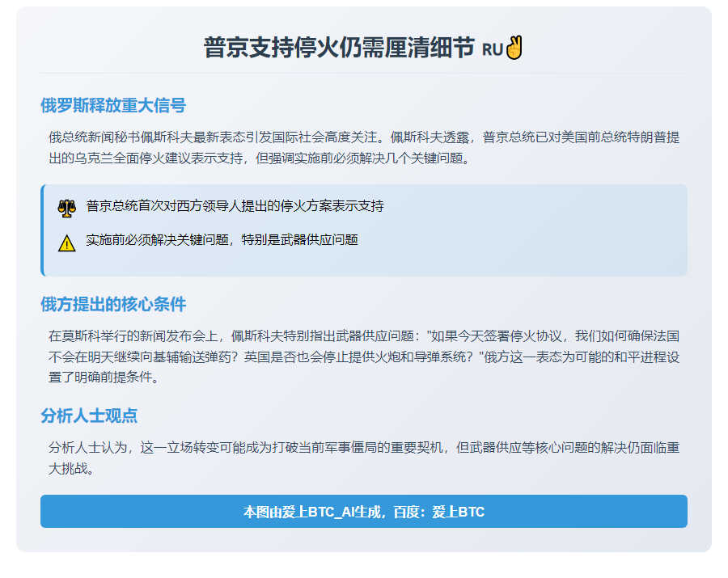Click the RU label beside the title
The width and height of the screenshot is (728, 578).
pos(493,49)
